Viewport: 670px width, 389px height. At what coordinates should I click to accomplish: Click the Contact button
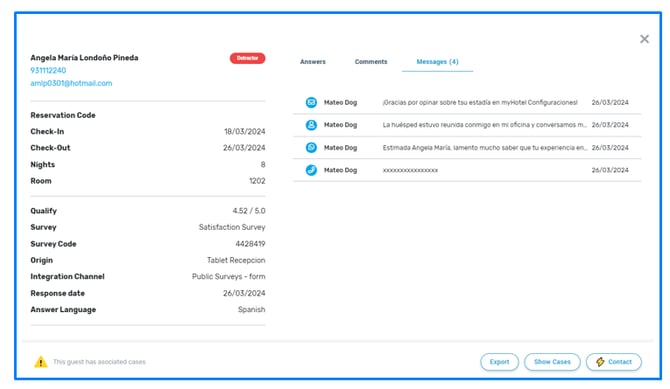614,362
